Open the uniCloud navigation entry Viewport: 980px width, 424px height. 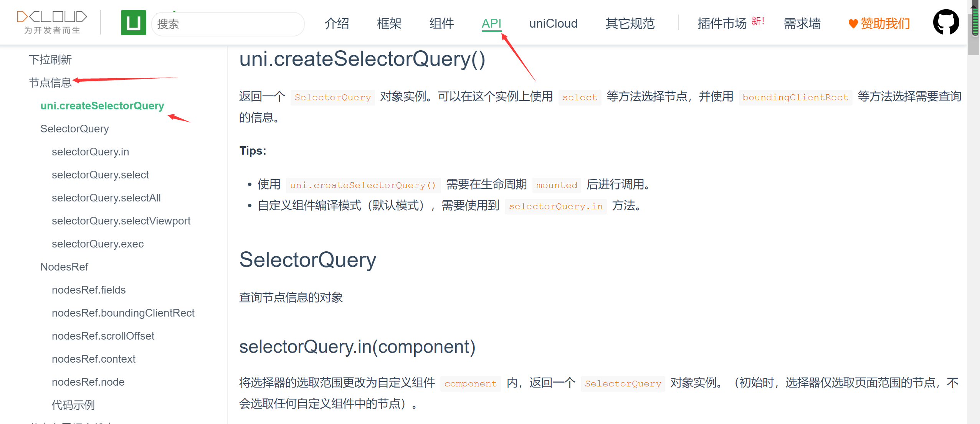point(553,23)
